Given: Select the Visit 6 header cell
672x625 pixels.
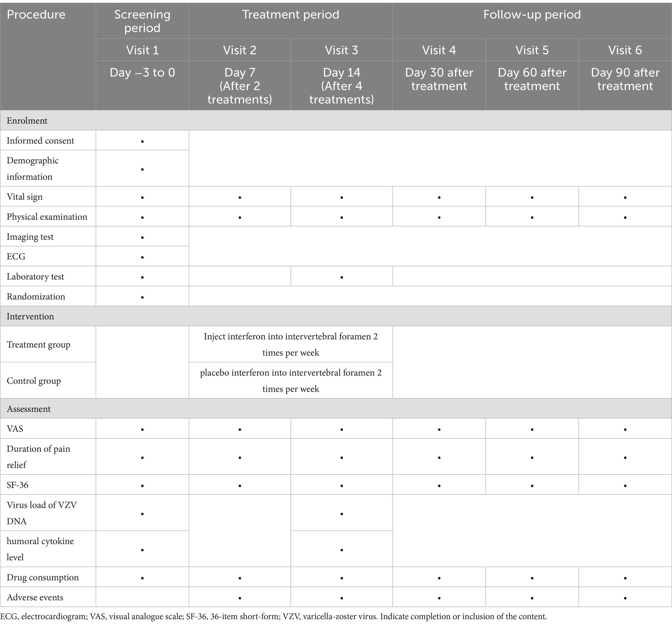Looking at the screenshot, I should (625, 50).
